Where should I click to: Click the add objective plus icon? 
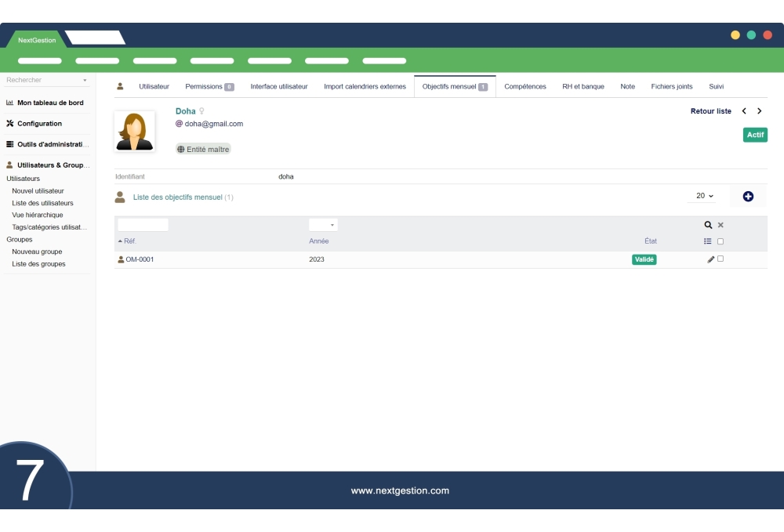747,195
